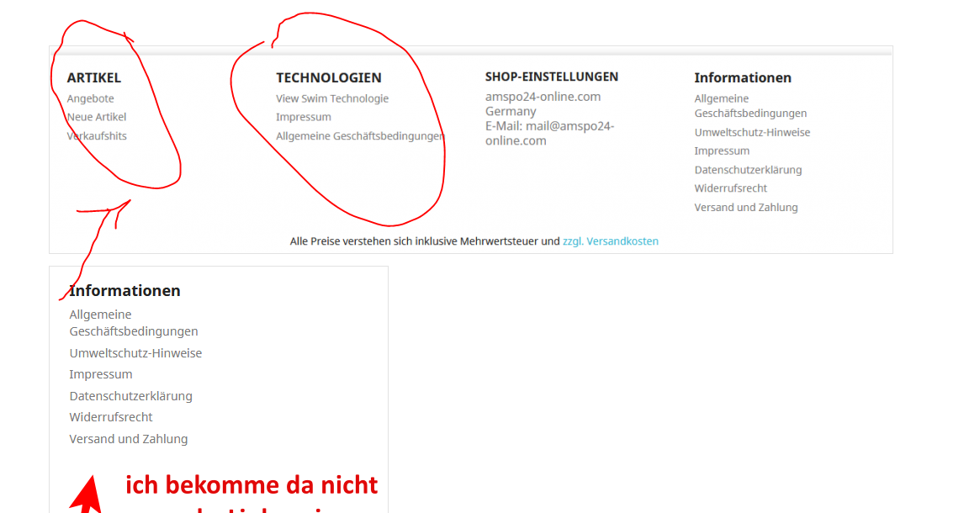
Task: Click the zzgl. Versandkosten link
Action: [611, 241]
